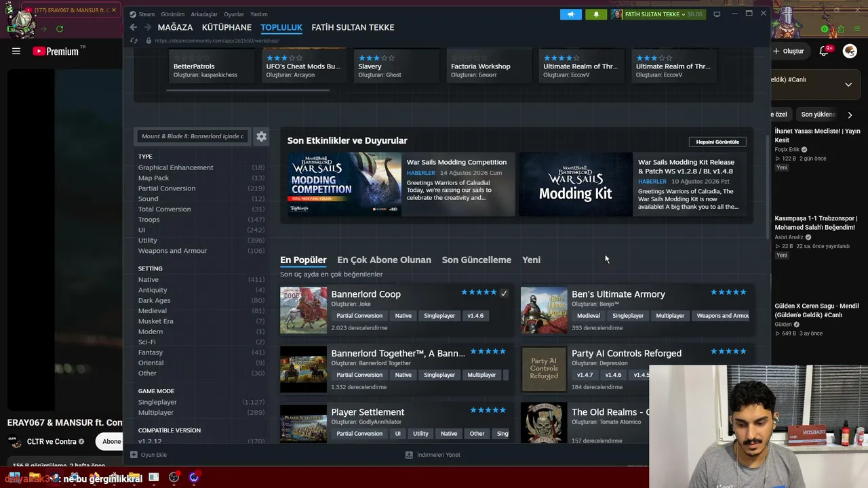Open the YouTube hamburger menu

point(16,51)
